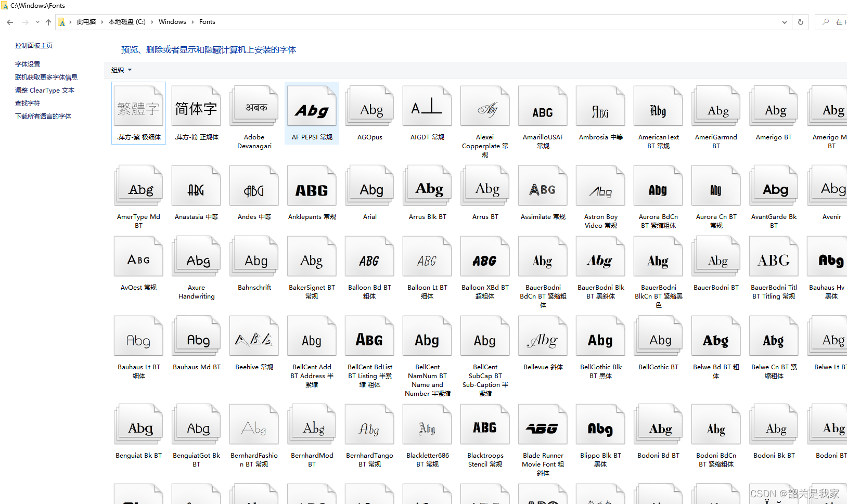This screenshot has width=847, height=504.
Task: Select the Bahnschrift font icon
Action: [x=254, y=256]
